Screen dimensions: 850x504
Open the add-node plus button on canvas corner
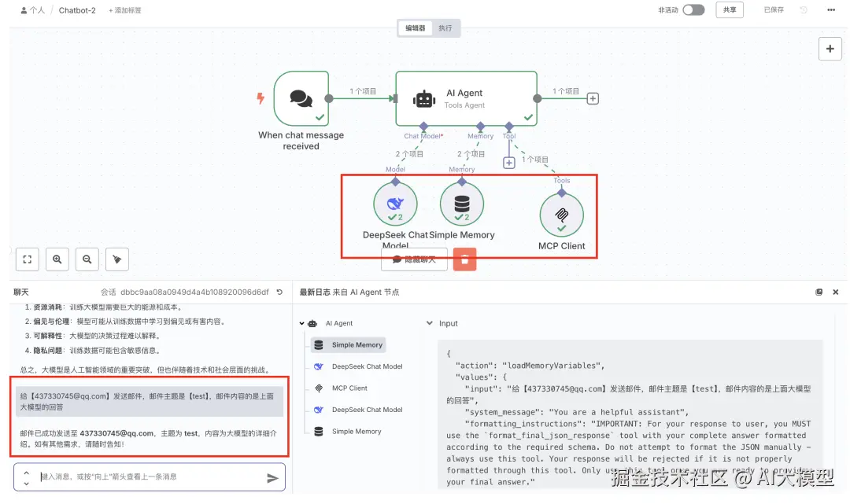coord(830,49)
